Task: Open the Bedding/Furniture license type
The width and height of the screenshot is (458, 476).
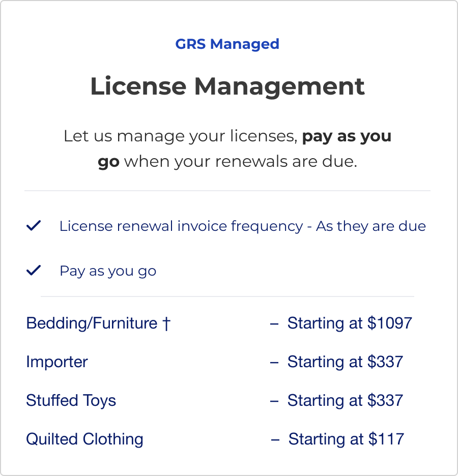Action: point(92,323)
